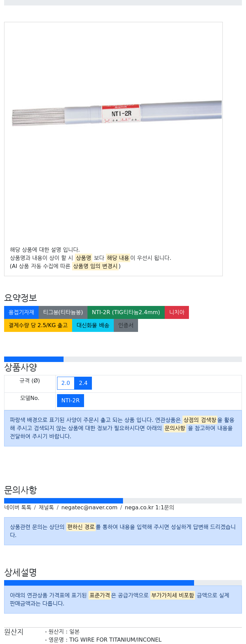Screen dimensions: 246x644
Task: Click the 결제수량 당 2.5/KG 출고 badge
Action: click(x=38, y=325)
